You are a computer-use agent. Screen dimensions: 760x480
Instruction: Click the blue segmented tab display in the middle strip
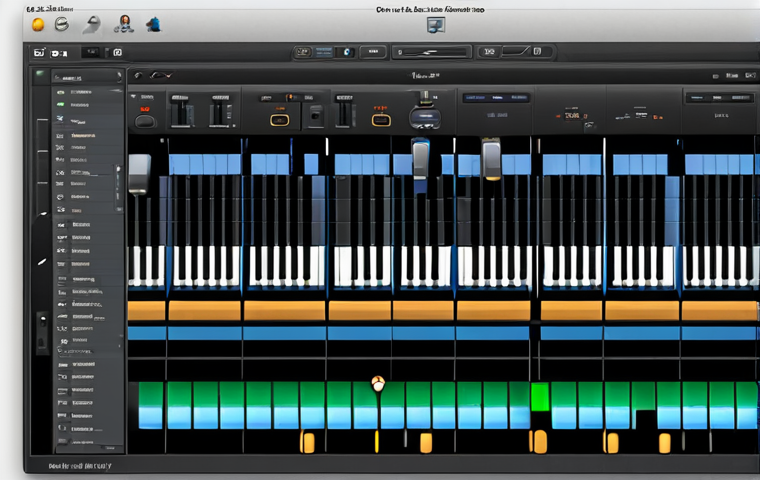click(496, 97)
